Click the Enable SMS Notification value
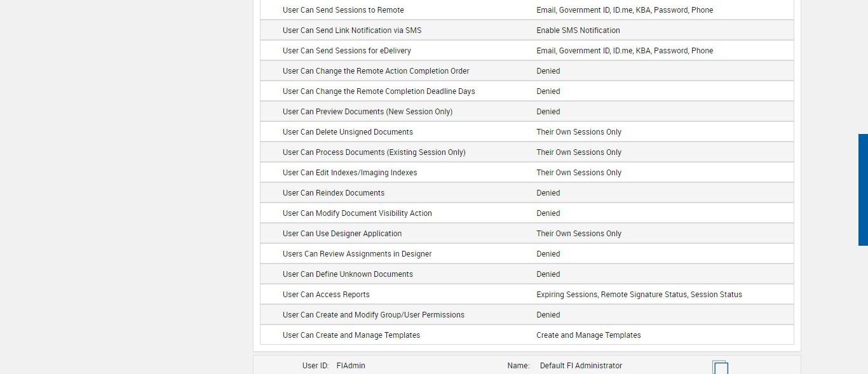 [x=578, y=30]
